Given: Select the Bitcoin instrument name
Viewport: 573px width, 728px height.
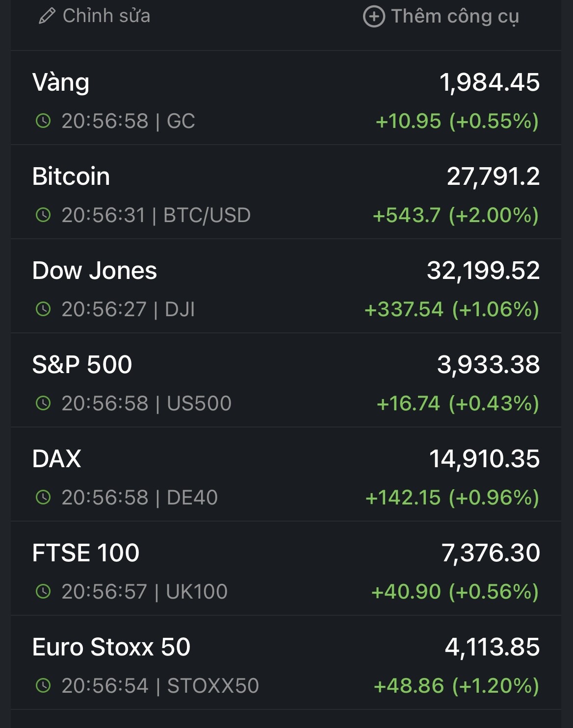Looking at the screenshot, I should pos(71,176).
